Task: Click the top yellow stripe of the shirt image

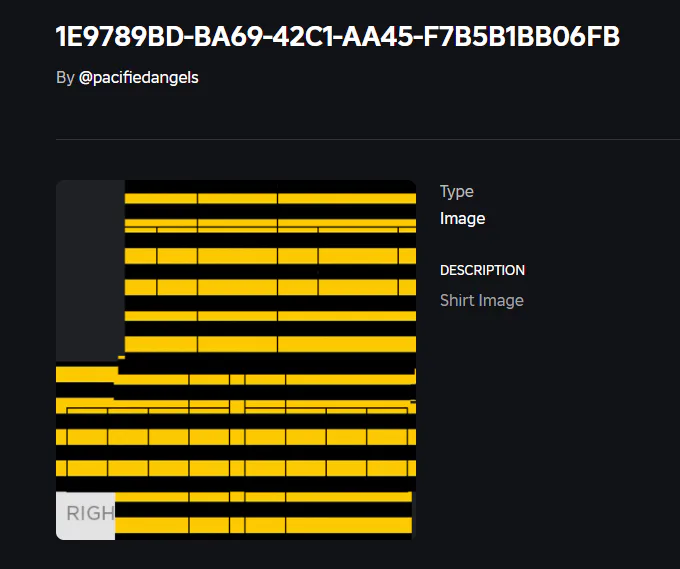Action: pos(270,198)
